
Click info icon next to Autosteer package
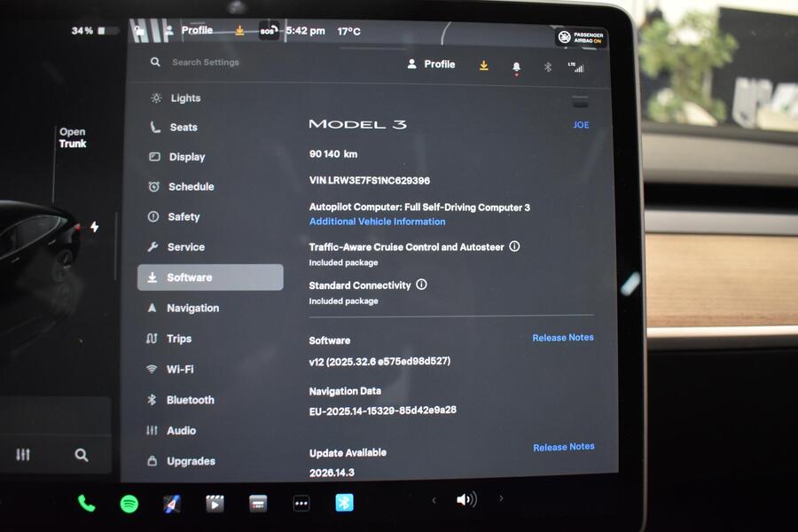514,246
